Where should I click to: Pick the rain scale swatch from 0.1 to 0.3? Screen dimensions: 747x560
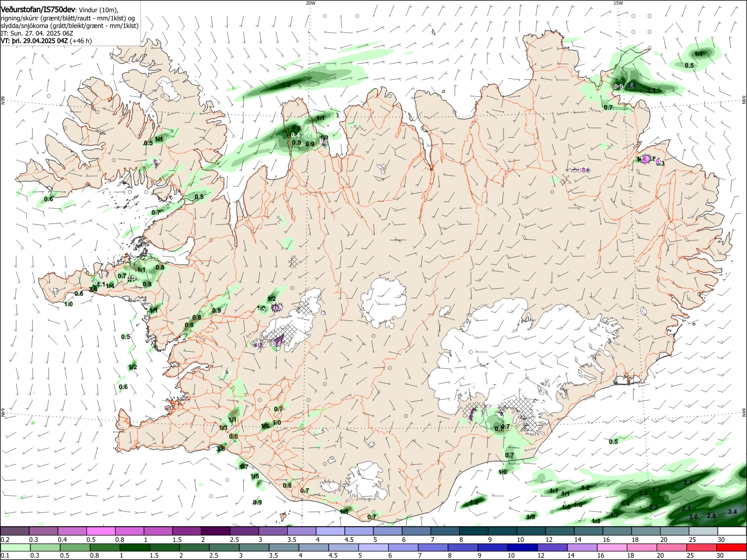15,547
